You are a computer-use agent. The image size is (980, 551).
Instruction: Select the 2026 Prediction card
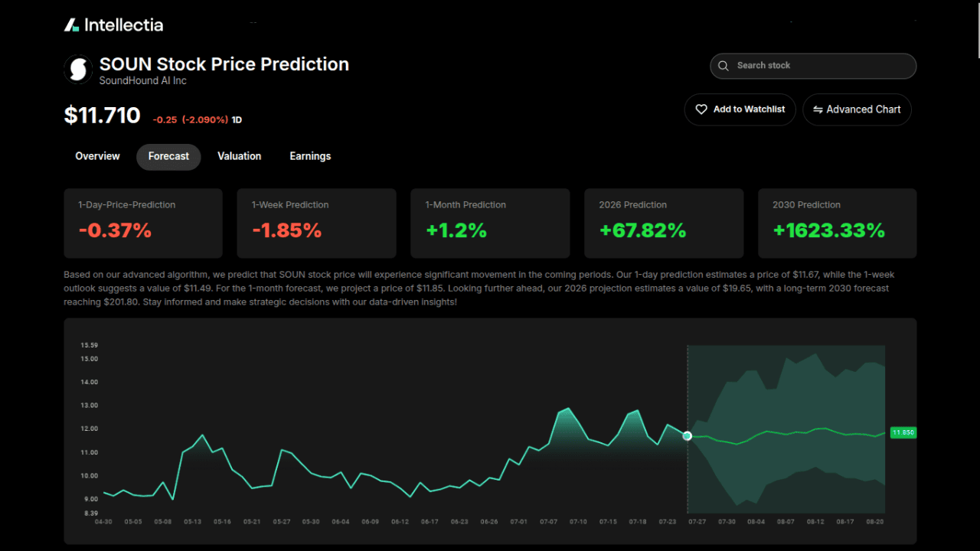click(x=663, y=223)
